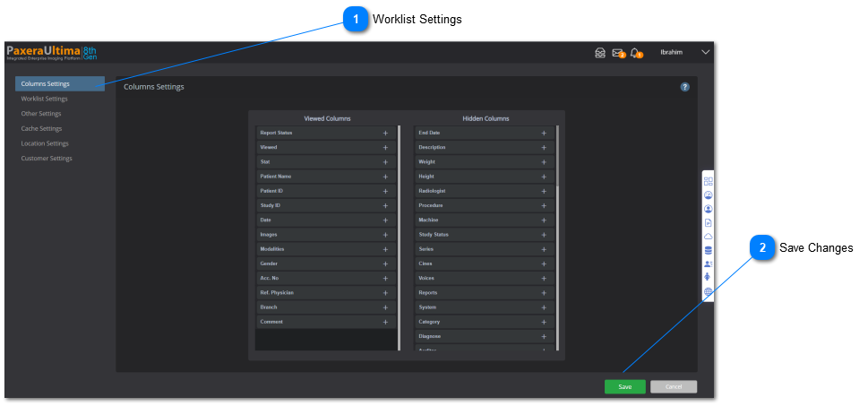Click the plus icon on Comment row
Viewport: 868px width, 406px height.
pyautogui.click(x=385, y=322)
